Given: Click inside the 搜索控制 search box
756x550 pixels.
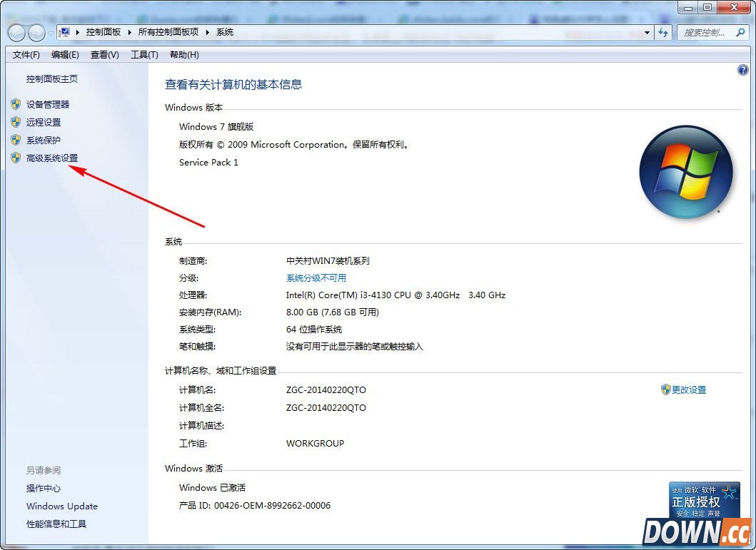Looking at the screenshot, I should pos(707,32).
